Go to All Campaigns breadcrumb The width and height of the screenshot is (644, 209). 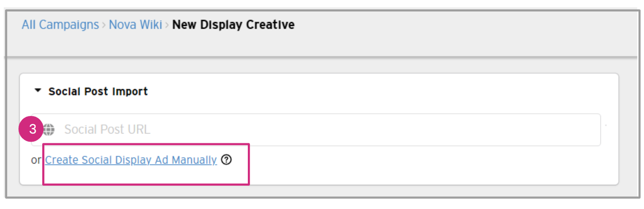pyautogui.click(x=60, y=25)
